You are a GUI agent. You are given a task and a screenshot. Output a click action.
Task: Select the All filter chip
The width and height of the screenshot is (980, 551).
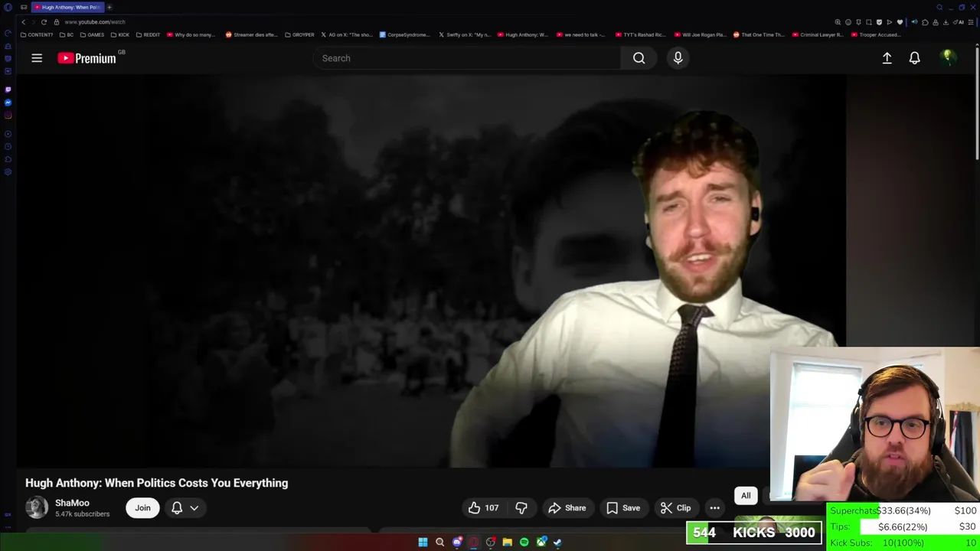coord(746,496)
